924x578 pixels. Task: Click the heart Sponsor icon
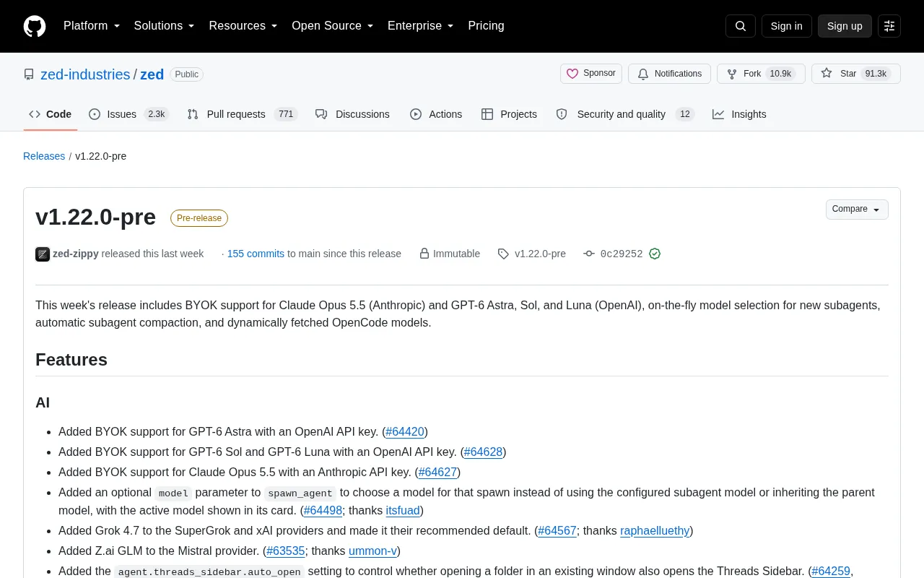(x=572, y=74)
